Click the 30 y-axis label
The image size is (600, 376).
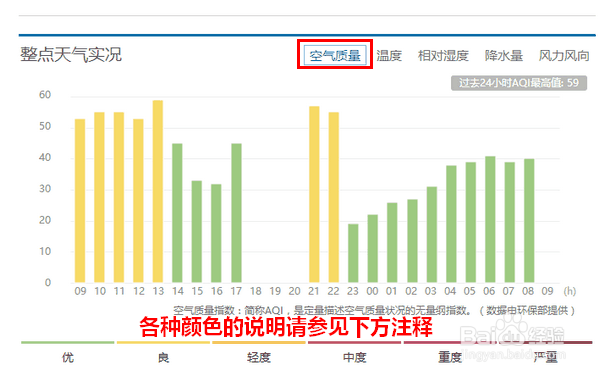tap(45, 189)
